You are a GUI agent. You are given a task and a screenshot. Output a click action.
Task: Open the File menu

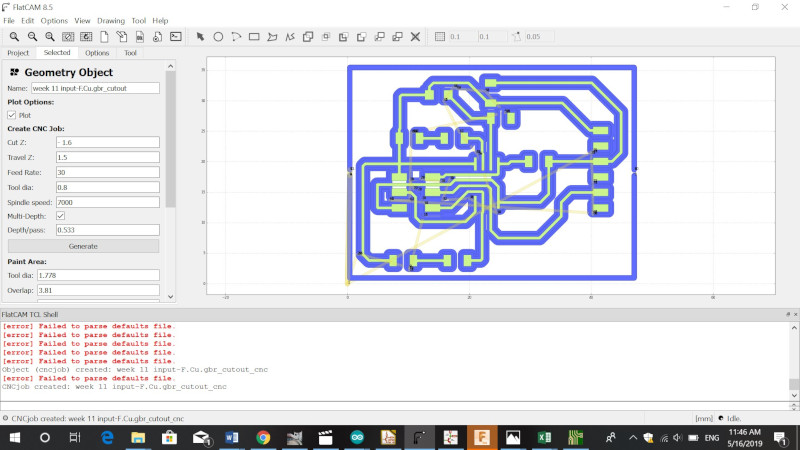point(9,21)
